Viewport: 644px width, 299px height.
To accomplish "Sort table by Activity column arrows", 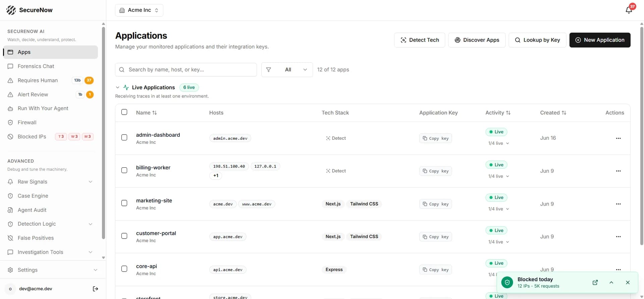I will pos(508,113).
